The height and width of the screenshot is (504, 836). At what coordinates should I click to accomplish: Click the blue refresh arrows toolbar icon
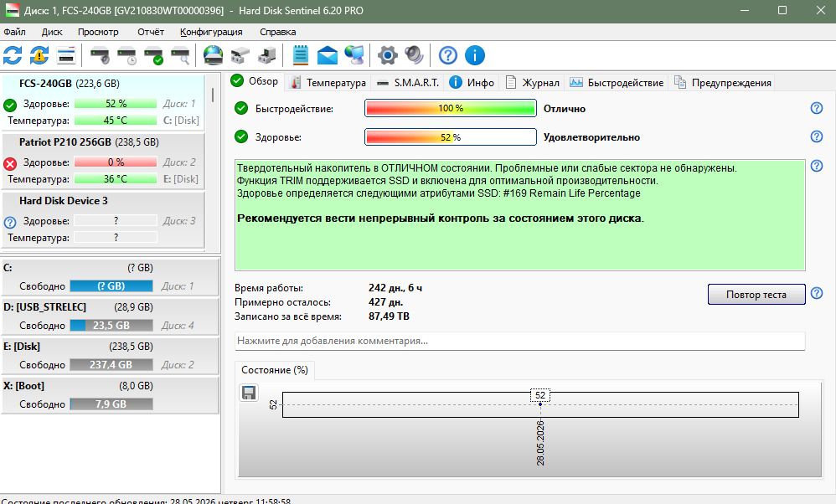tap(13, 55)
